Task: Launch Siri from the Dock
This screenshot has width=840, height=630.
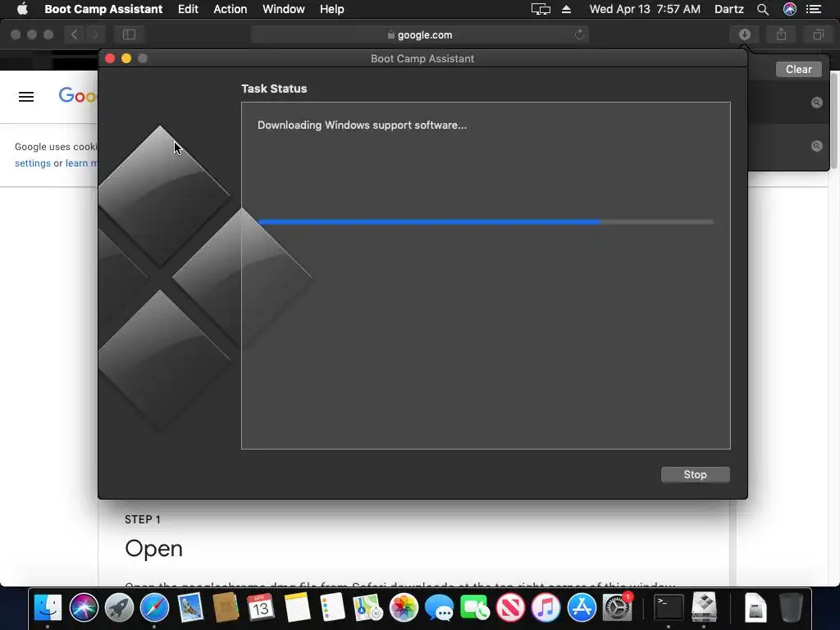Action: pos(84,608)
